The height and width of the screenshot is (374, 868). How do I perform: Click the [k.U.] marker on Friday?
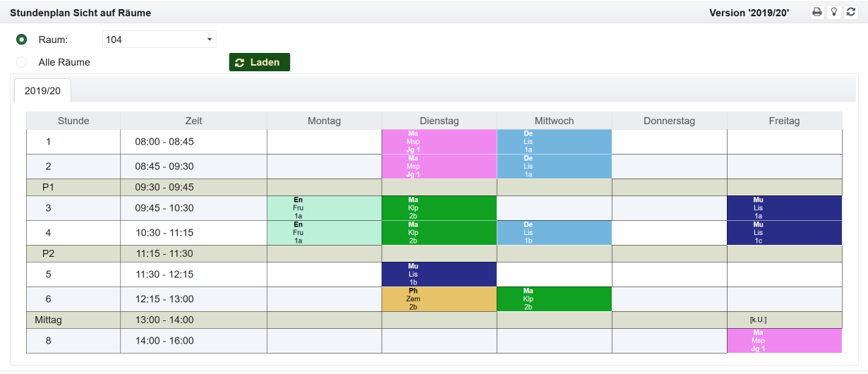(758, 320)
